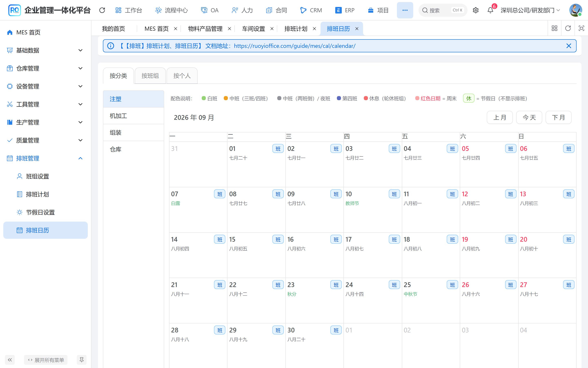Go to next month with 下月

point(558,118)
